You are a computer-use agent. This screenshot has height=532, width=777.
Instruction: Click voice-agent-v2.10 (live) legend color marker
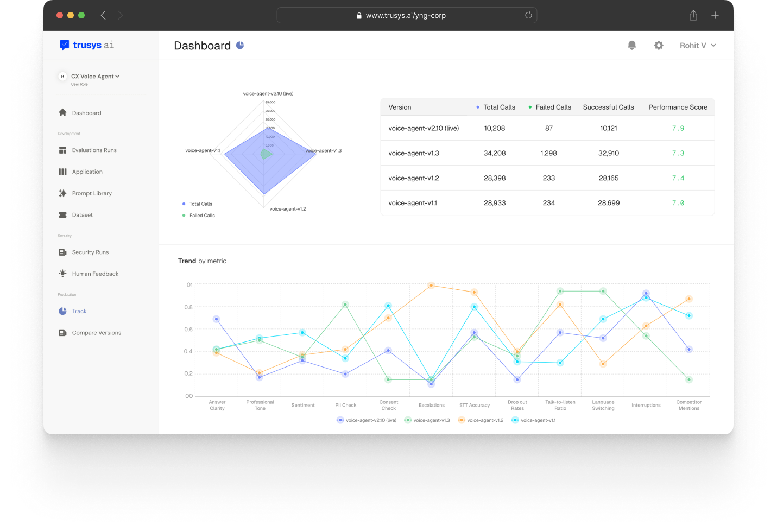340,420
